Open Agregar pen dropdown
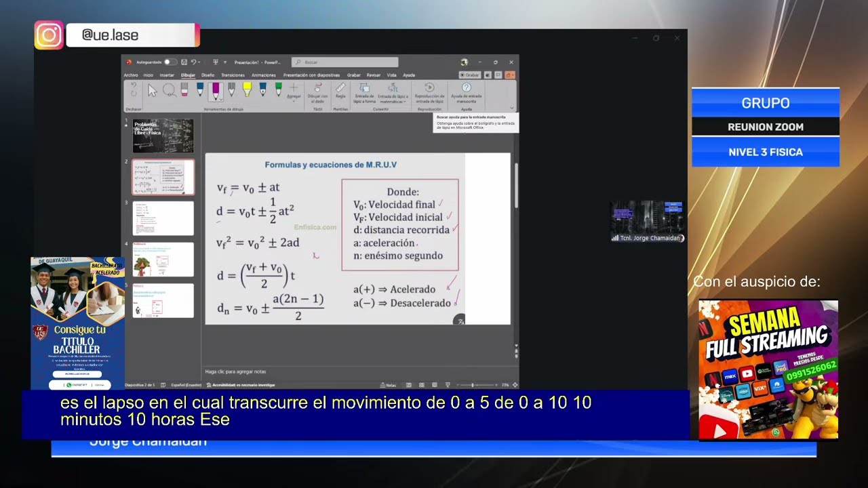The image size is (868, 488). 294,91
